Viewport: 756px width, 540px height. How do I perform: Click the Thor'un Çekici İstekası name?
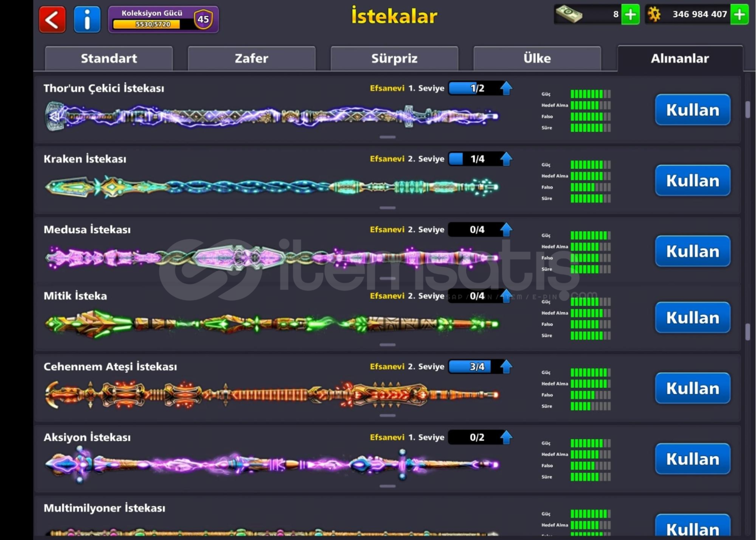tap(104, 88)
